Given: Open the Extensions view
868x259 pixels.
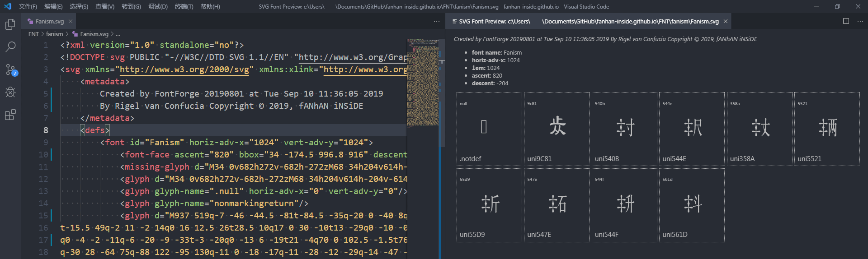Looking at the screenshot, I should pos(10,115).
